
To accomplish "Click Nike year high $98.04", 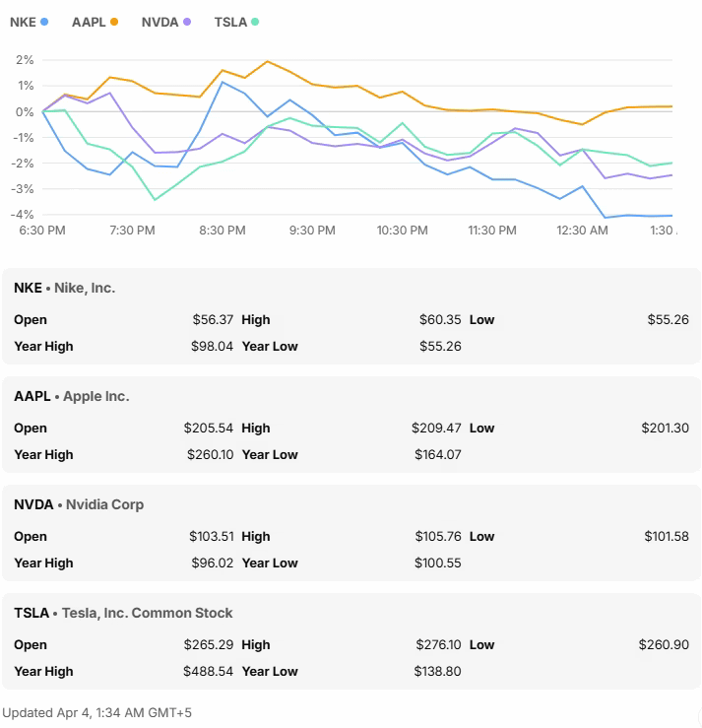I will 212,347.
